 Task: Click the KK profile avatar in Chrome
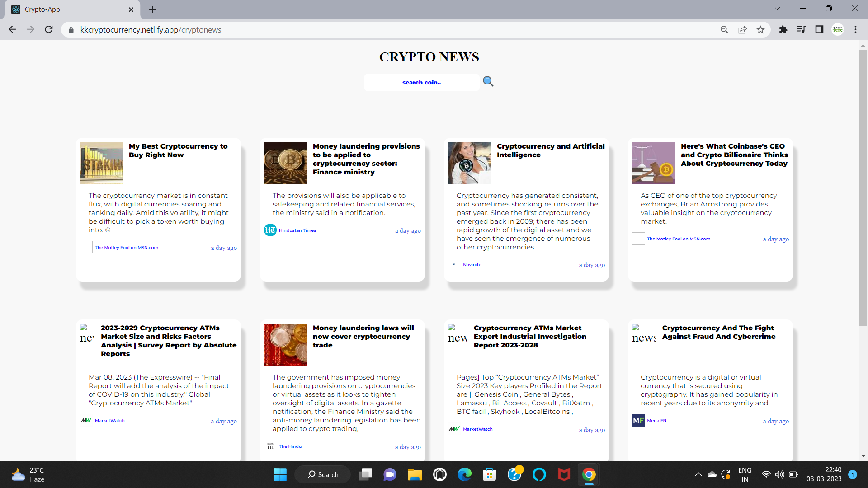[838, 29]
